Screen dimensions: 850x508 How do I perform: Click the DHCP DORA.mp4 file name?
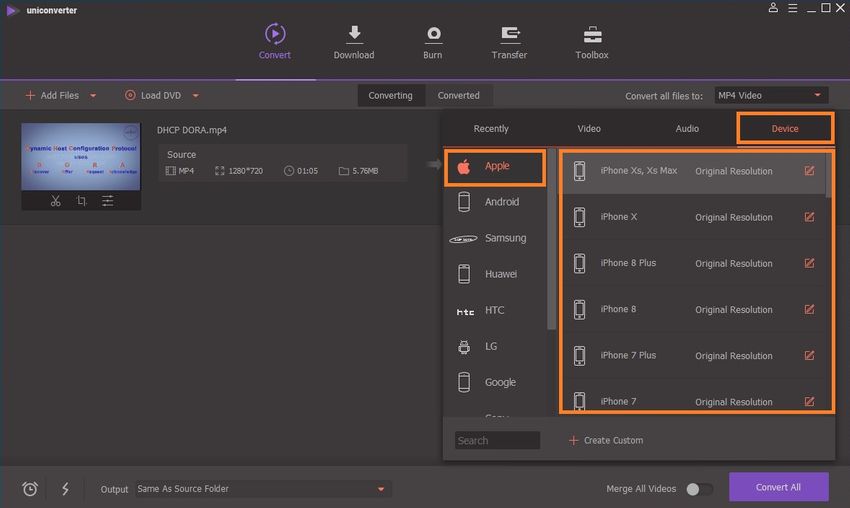click(192, 130)
